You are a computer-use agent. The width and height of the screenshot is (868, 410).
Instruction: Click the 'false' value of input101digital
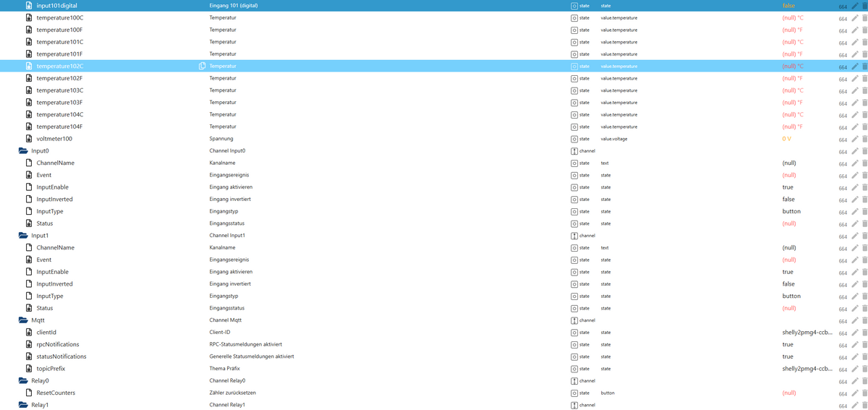click(x=788, y=6)
